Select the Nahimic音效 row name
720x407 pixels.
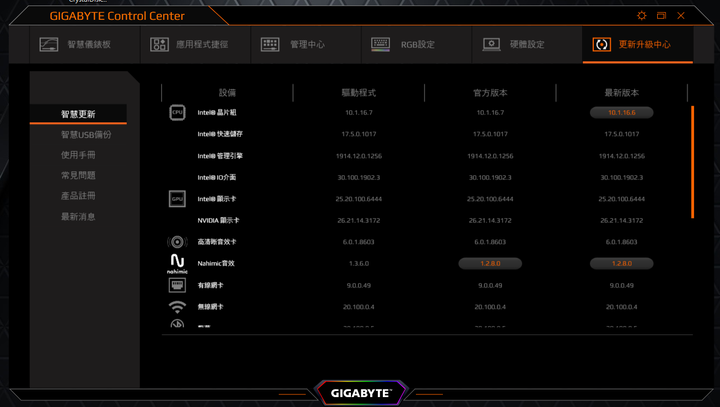[216, 263]
